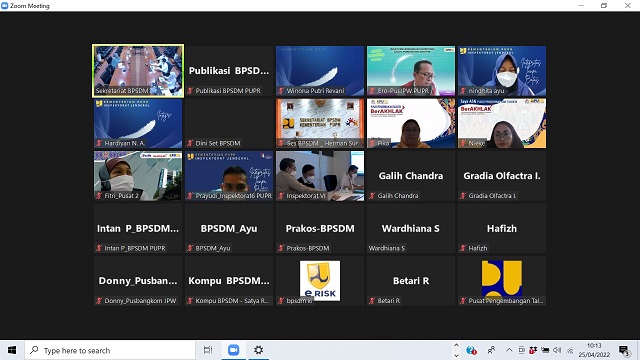
Task: Click muted mic icon for Kompu BPSDM - Satya
Action: coord(190,301)
